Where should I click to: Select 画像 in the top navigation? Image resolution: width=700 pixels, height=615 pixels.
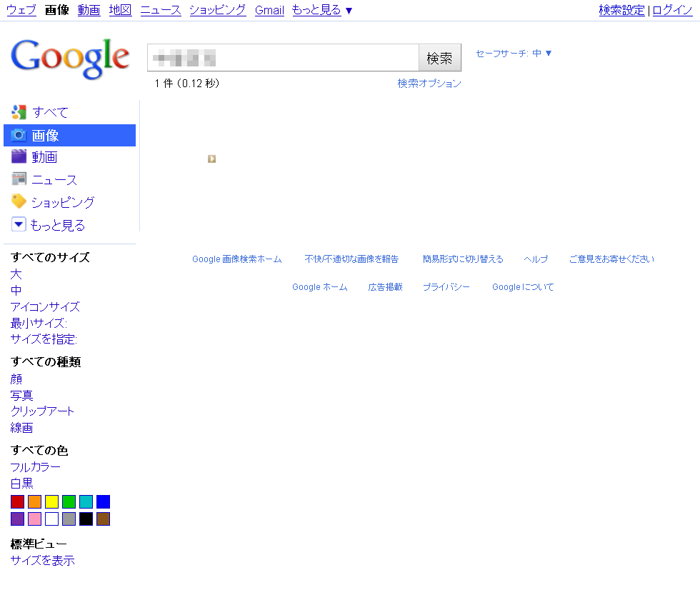point(57,10)
